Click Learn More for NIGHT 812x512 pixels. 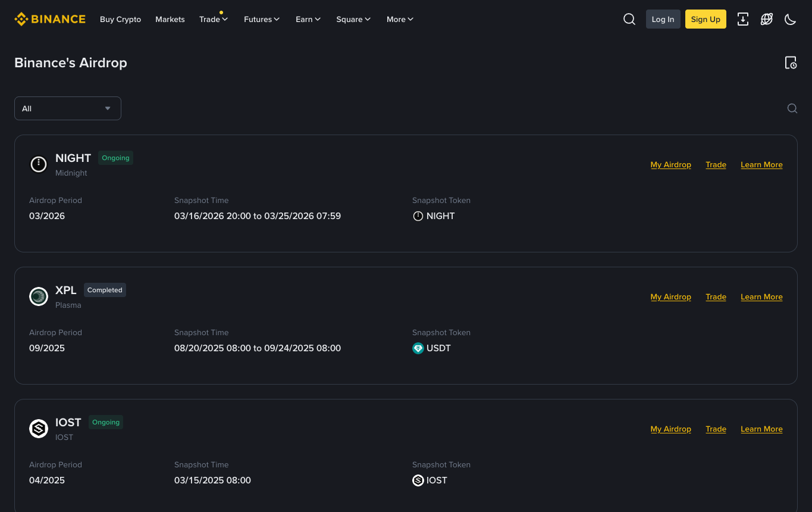coord(761,165)
